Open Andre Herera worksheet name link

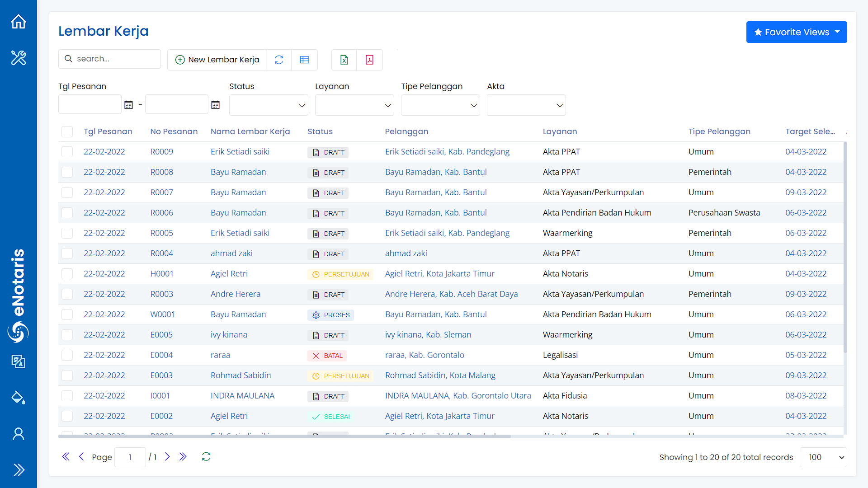pyautogui.click(x=236, y=294)
